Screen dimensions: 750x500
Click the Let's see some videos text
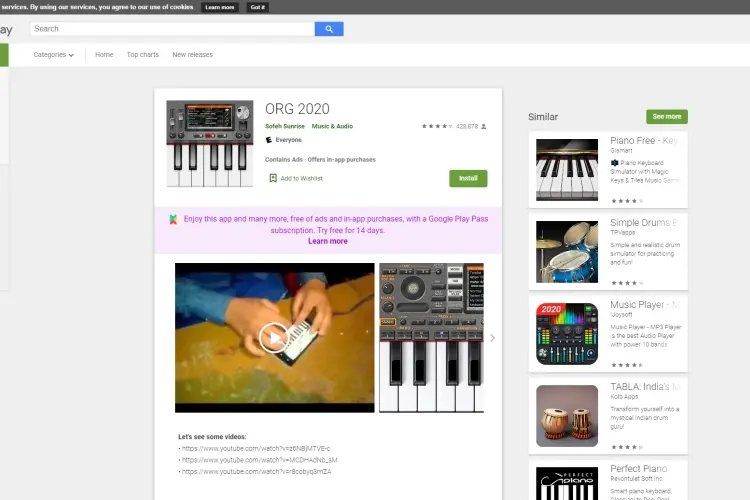[212, 437]
